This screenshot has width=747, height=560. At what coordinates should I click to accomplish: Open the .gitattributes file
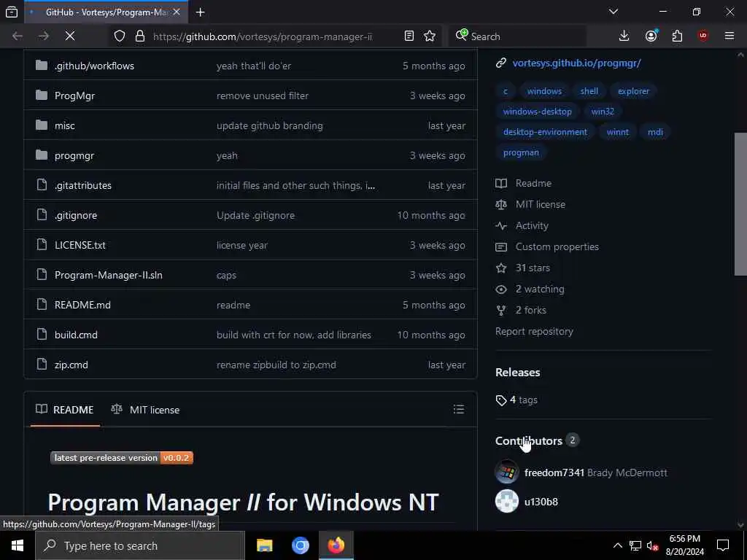click(x=83, y=185)
